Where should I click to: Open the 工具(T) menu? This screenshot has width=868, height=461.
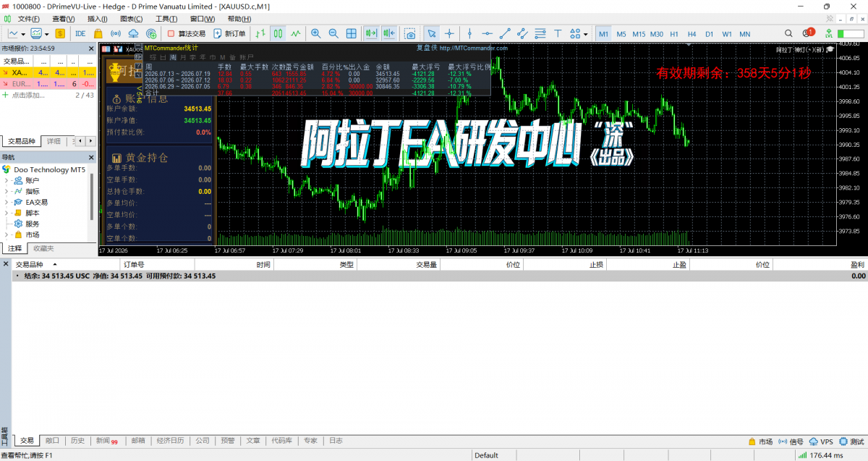166,19
